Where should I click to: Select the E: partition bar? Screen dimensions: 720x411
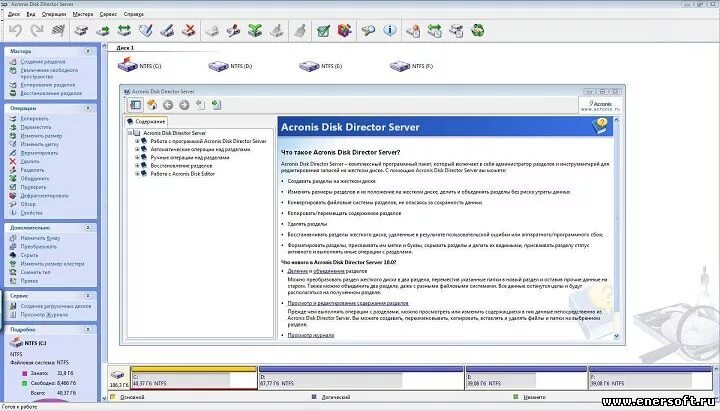(526, 378)
